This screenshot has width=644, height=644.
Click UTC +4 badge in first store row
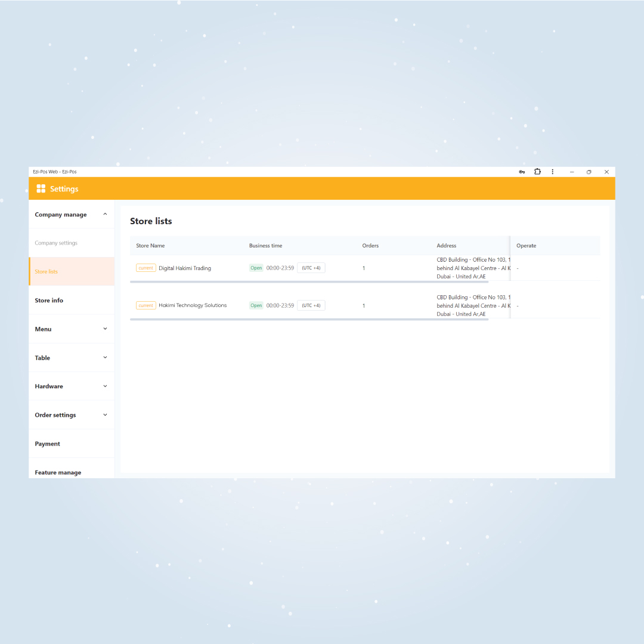point(311,268)
